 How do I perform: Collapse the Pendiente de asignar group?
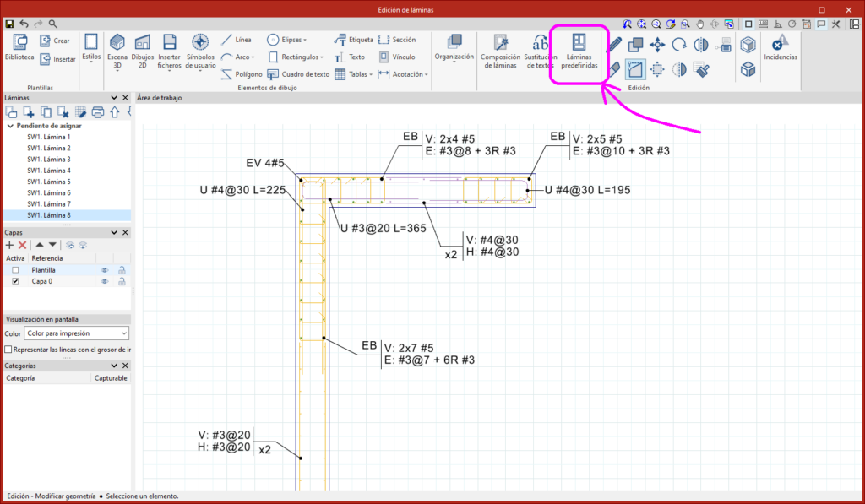(9, 126)
